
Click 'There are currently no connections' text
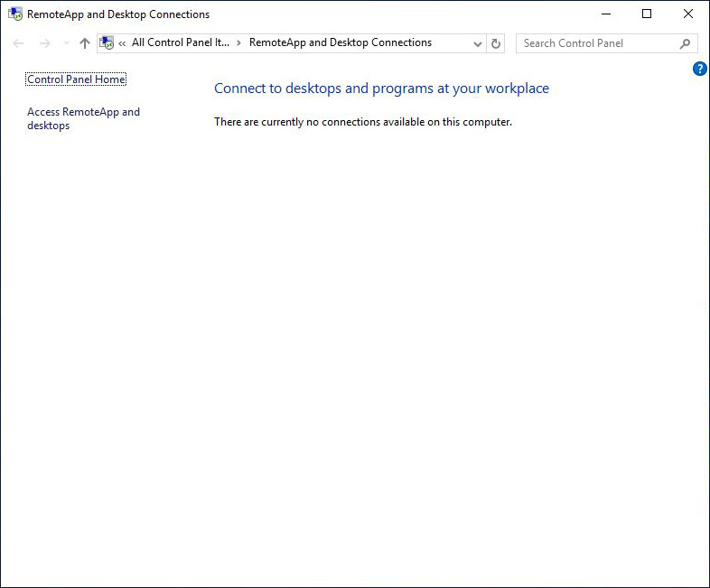click(x=363, y=122)
